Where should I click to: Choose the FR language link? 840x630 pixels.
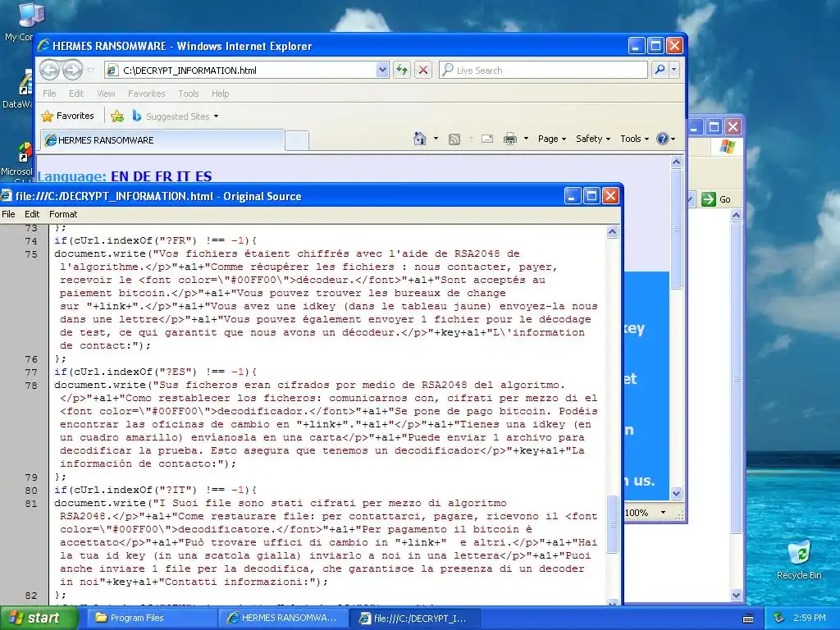click(164, 176)
